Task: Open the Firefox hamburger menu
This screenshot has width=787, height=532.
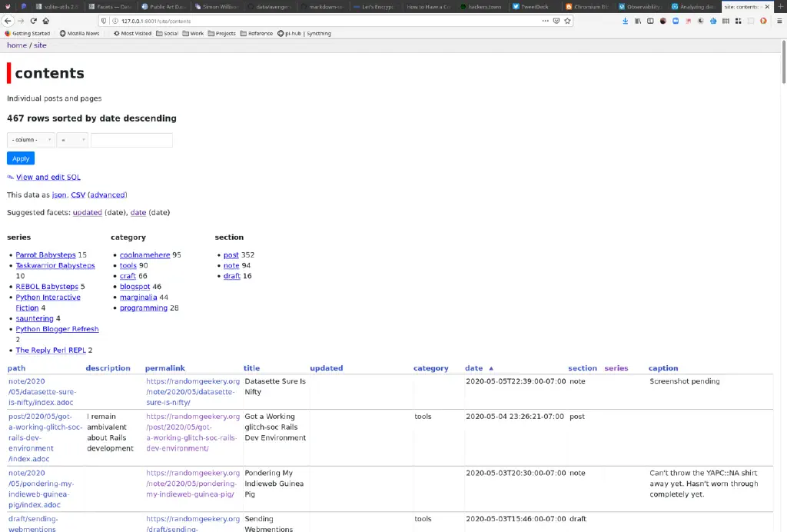Action: click(779, 21)
